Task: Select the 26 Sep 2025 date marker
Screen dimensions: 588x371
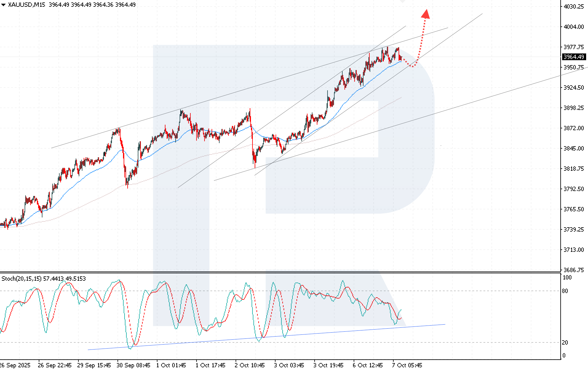Action: 15,365
